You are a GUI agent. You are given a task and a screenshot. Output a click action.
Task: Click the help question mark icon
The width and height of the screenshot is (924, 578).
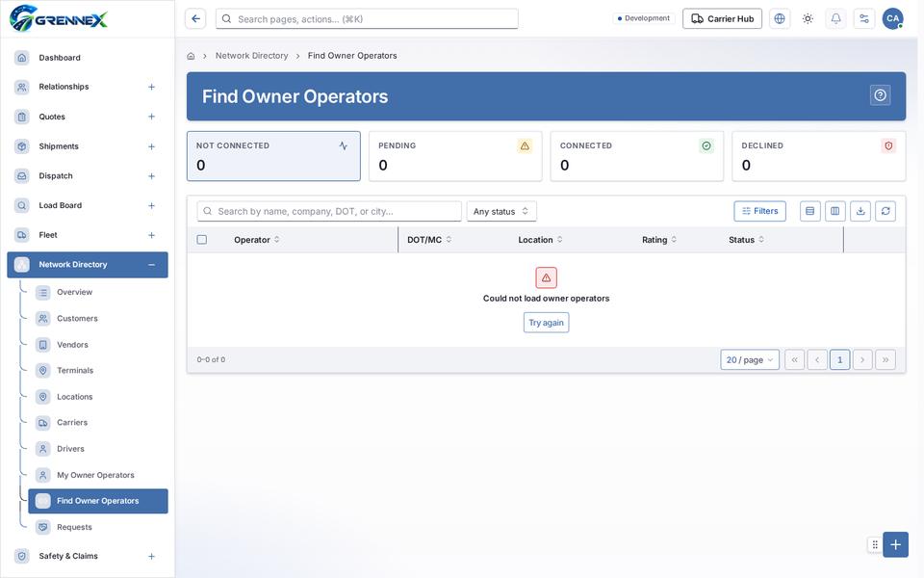[x=880, y=95]
